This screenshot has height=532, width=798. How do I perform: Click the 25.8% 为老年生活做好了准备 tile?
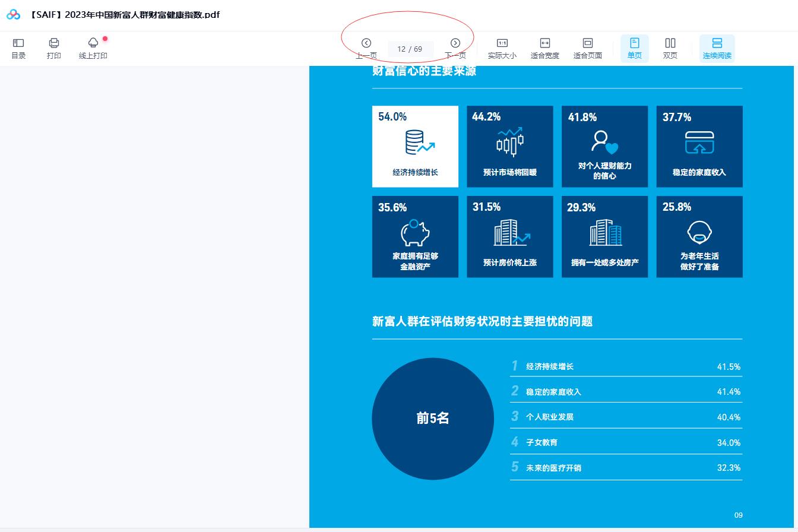699,236
